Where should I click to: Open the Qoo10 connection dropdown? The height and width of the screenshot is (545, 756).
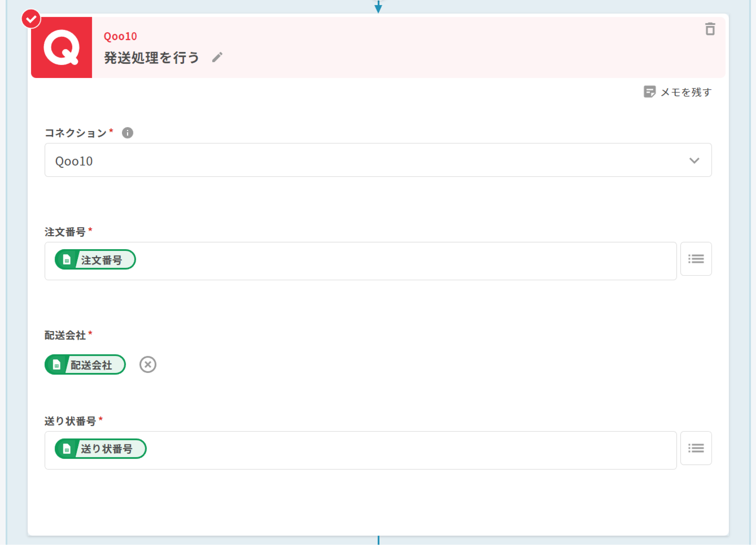(x=378, y=160)
